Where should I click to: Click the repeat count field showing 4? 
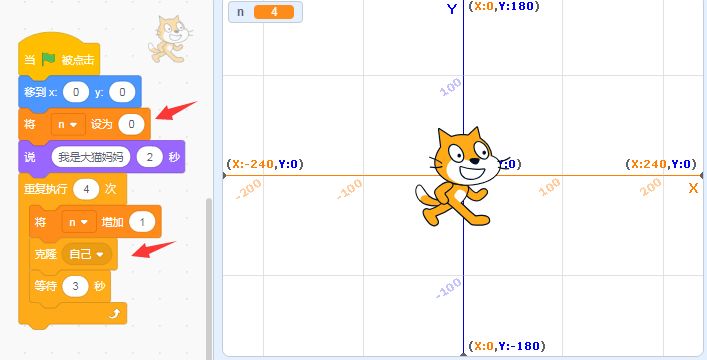click(86, 189)
